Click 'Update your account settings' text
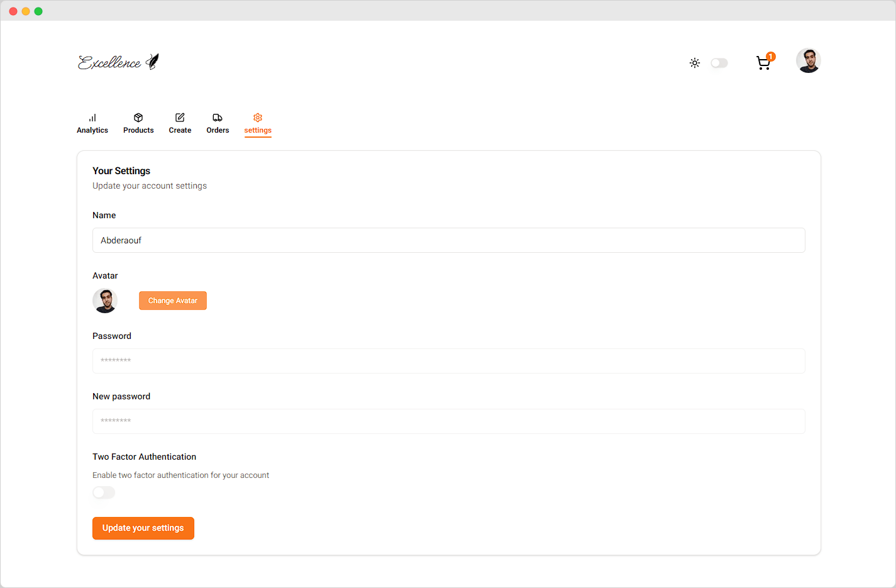The width and height of the screenshot is (896, 588). (150, 186)
